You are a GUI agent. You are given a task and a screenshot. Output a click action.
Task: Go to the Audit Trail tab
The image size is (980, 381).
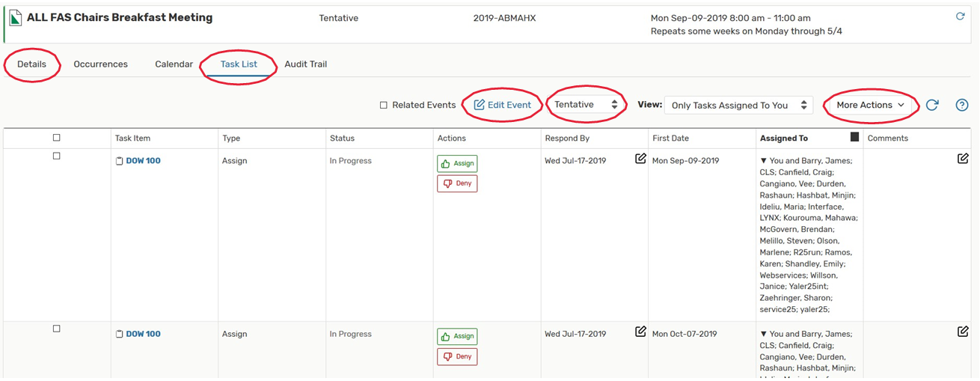coord(305,64)
